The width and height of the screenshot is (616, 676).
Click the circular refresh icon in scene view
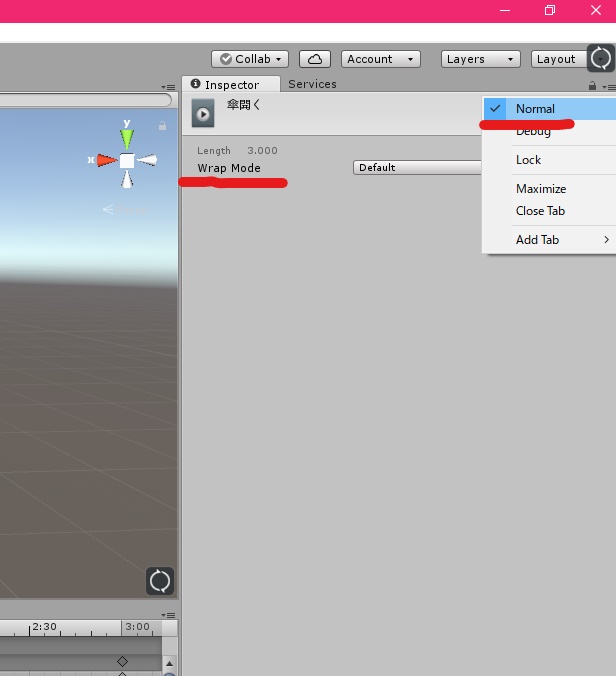click(160, 581)
